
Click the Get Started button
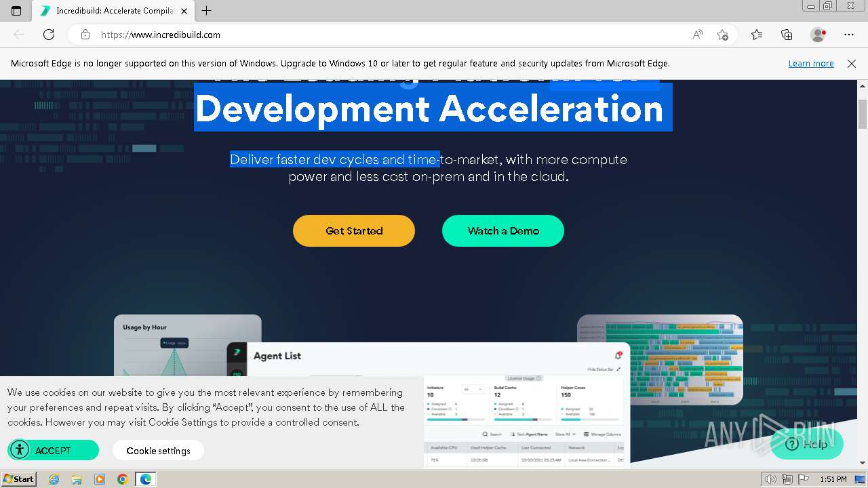[x=354, y=230]
